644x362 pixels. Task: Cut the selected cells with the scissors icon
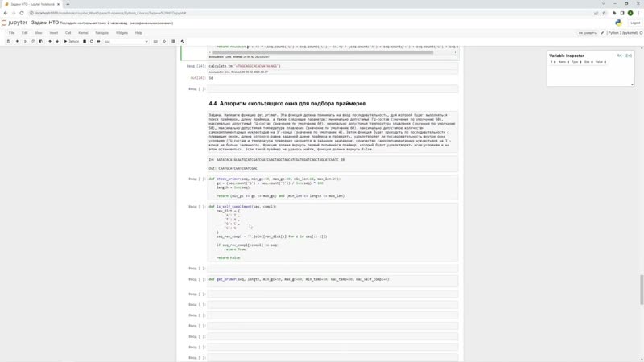[x=26, y=42]
